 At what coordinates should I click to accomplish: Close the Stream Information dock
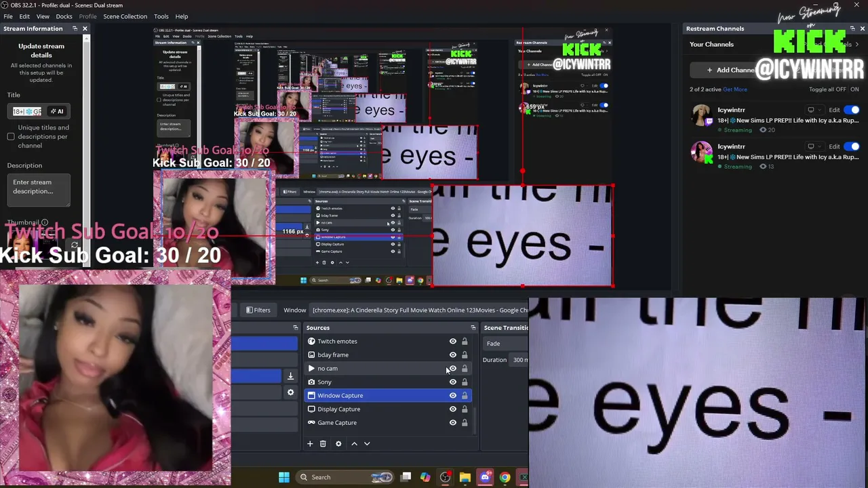[85, 28]
